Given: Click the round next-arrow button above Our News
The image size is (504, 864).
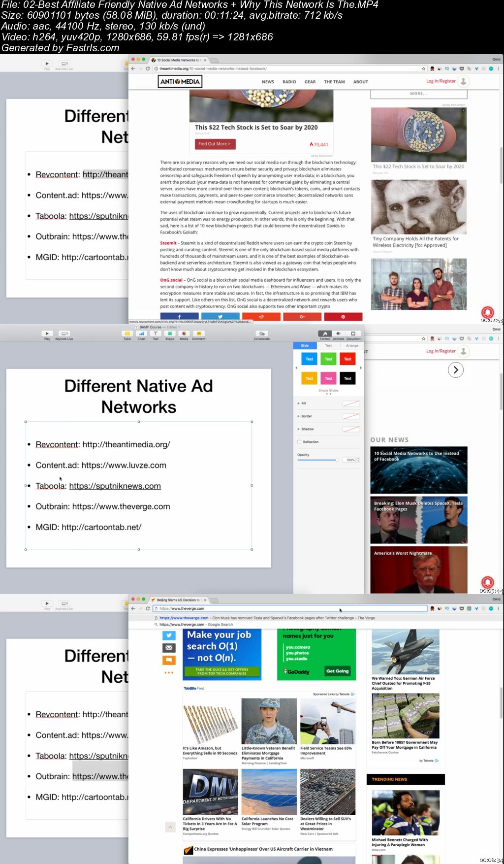Looking at the screenshot, I should [456, 370].
